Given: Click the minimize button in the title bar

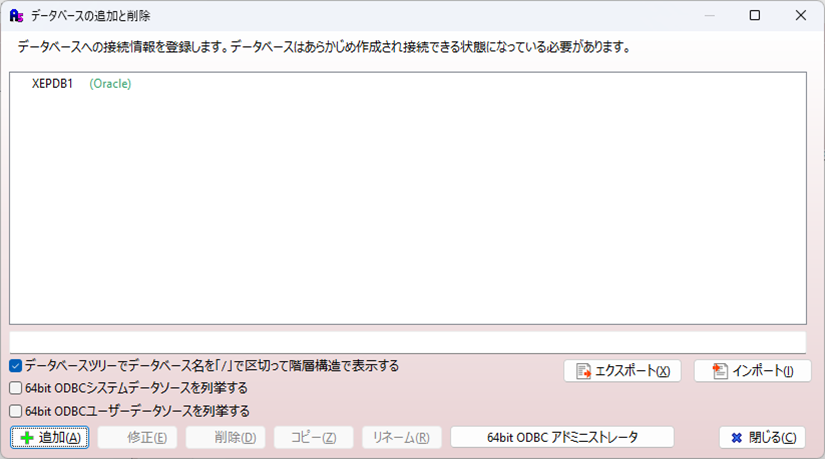Looking at the screenshot, I should (709, 15).
